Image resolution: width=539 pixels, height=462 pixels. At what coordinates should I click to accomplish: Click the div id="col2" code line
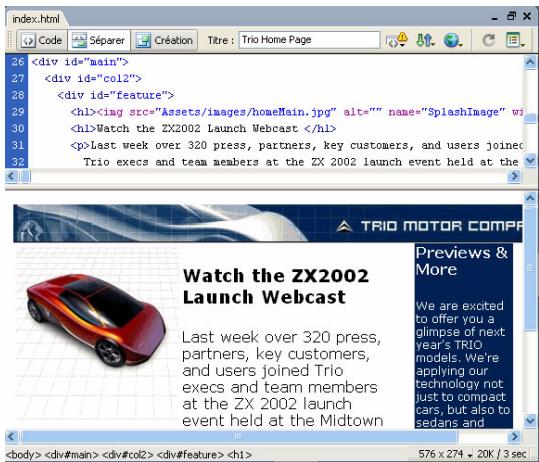tap(93, 79)
